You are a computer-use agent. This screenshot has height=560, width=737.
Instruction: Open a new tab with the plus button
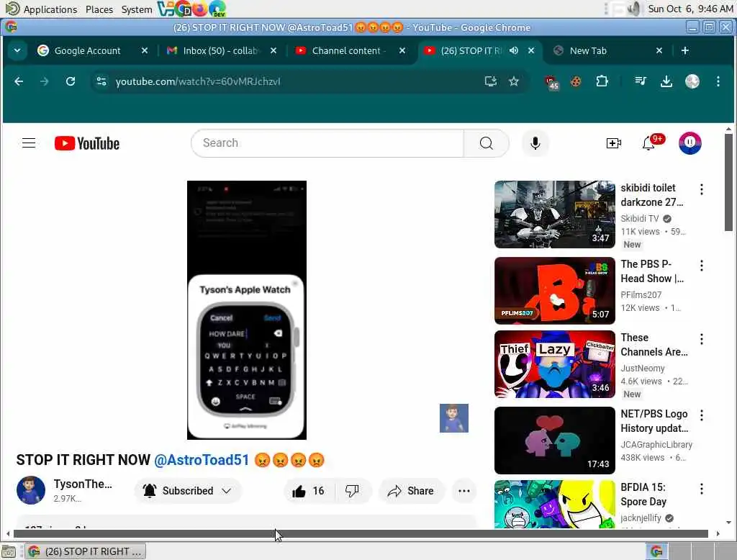click(685, 50)
